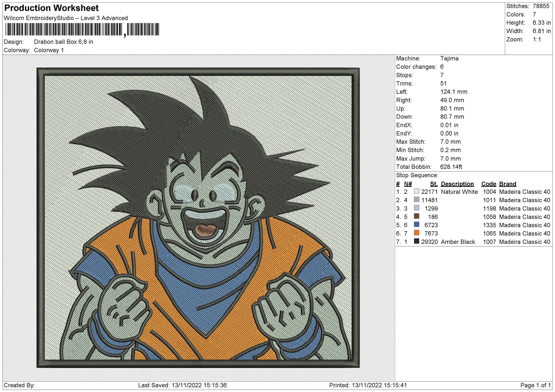Click the Stitches value 78855
The width and height of the screenshot is (555, 392).
pyautogui.click(x=541, y=6)
